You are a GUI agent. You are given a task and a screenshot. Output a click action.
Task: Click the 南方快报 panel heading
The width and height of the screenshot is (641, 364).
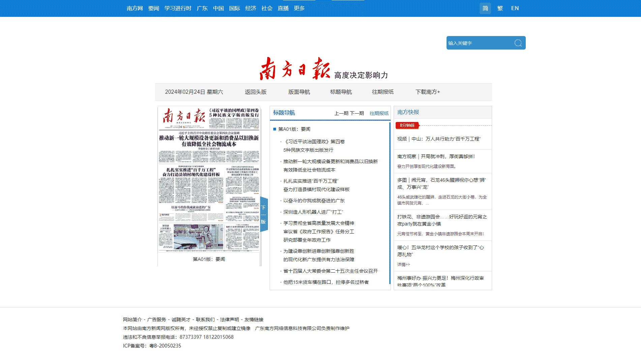click(408, 112)
